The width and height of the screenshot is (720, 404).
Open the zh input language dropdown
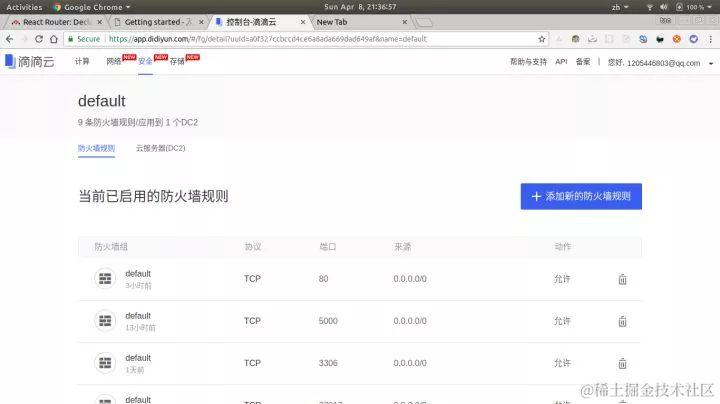pyautogui.click(x=620, y=7)
